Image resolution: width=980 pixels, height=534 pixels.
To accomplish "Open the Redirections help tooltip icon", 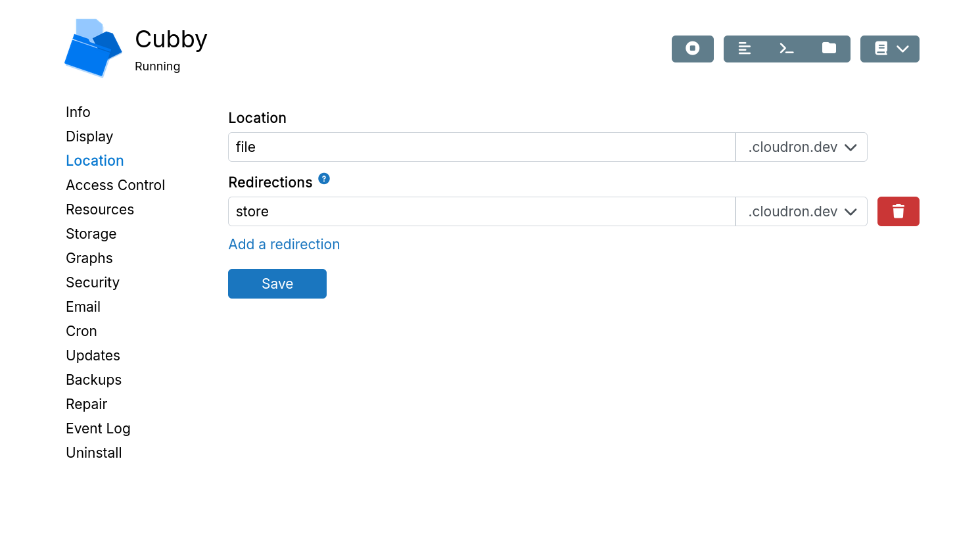I will click(323, 178).
